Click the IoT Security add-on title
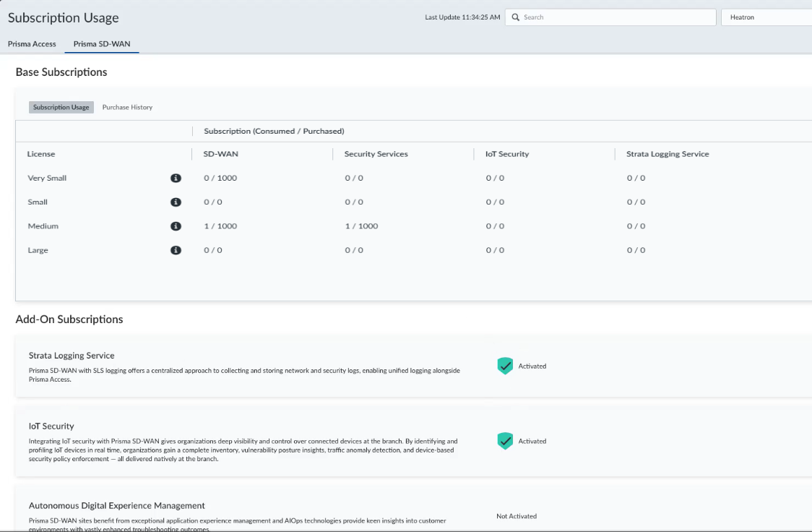This screenshot has height=532, width=812. coord(51,426)
